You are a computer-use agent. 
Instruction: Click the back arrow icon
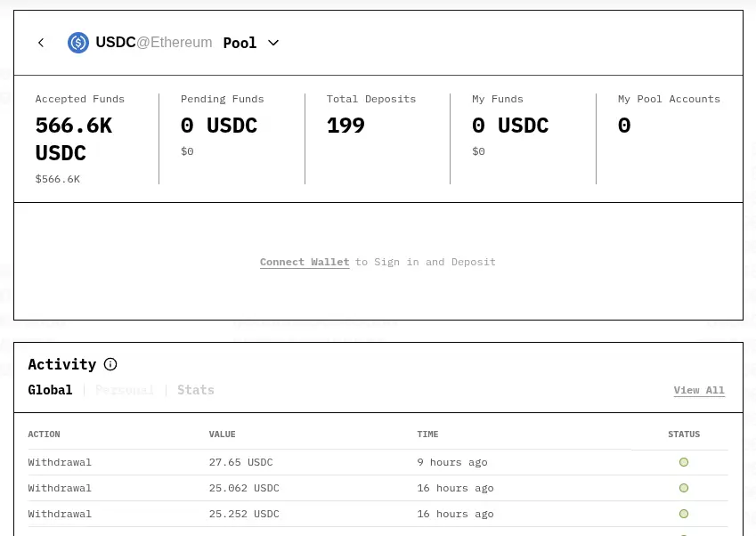41,43
